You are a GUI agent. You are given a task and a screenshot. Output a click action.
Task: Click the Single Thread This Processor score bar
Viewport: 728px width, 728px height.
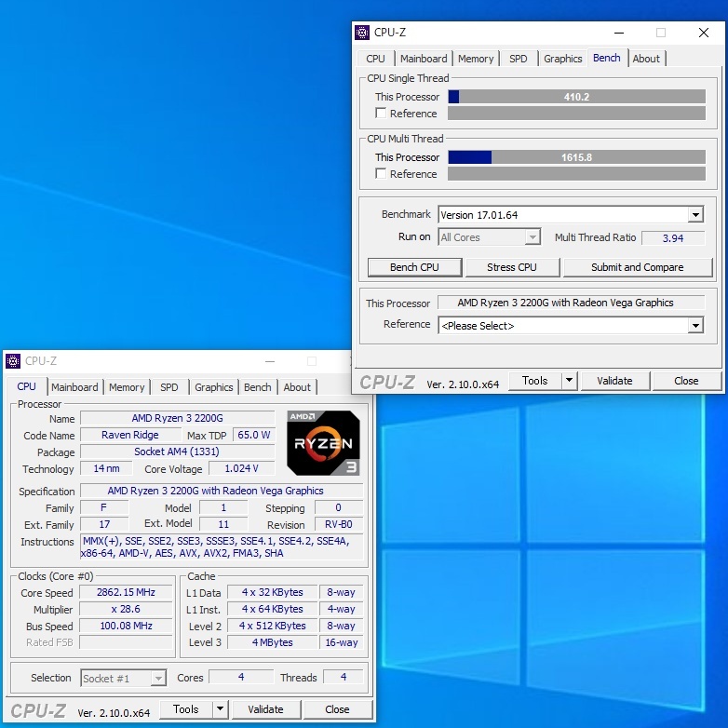[x=576, y=97]
